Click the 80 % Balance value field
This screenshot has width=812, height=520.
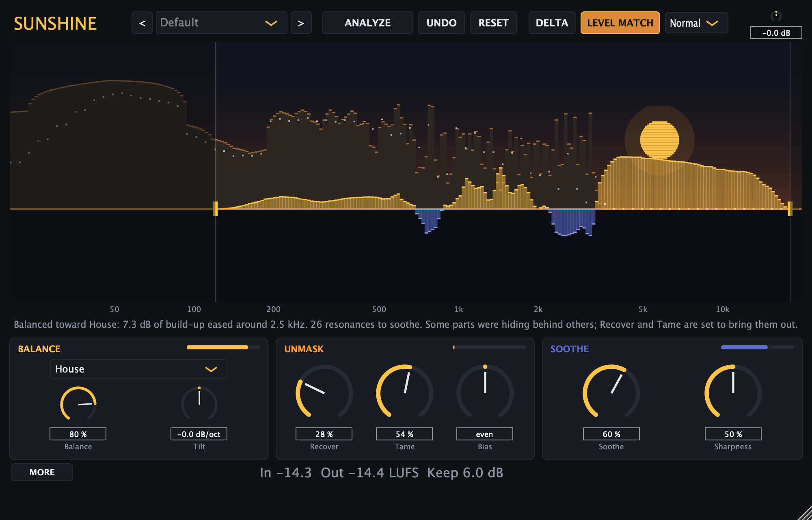pos(78,434)
